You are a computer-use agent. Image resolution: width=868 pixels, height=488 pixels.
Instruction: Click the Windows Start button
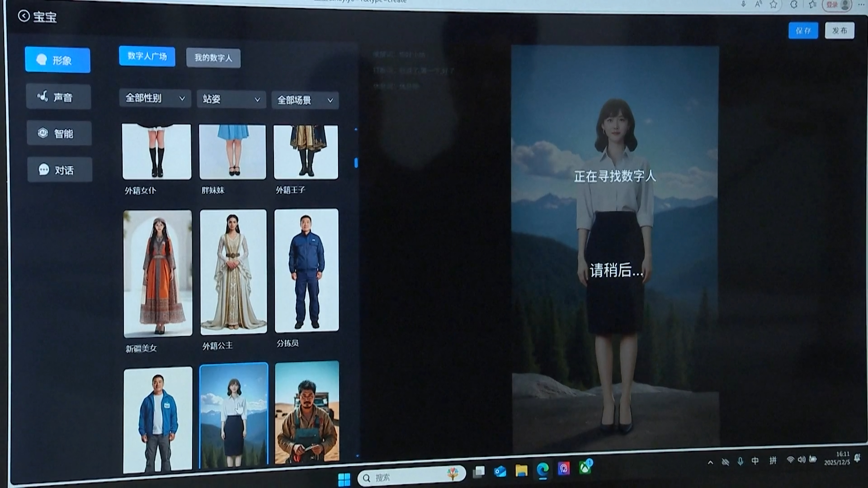[x=344, y=479]
